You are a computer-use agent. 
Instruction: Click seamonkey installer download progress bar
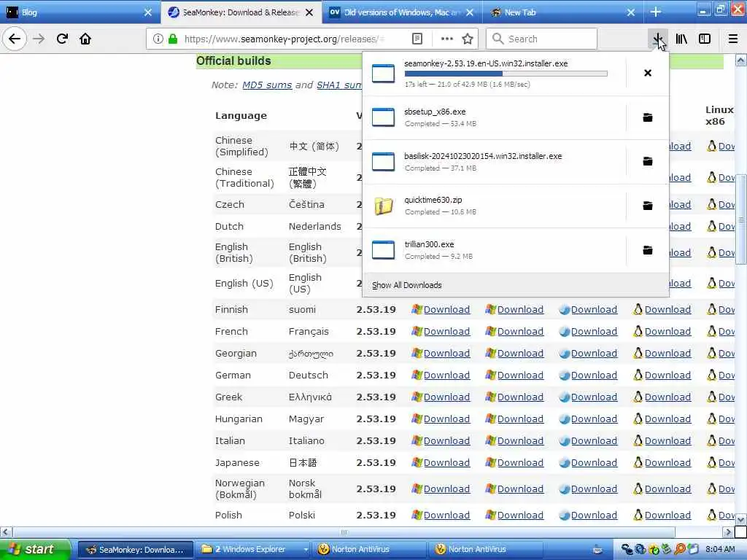pyautogui.click(x=506, y=74)
